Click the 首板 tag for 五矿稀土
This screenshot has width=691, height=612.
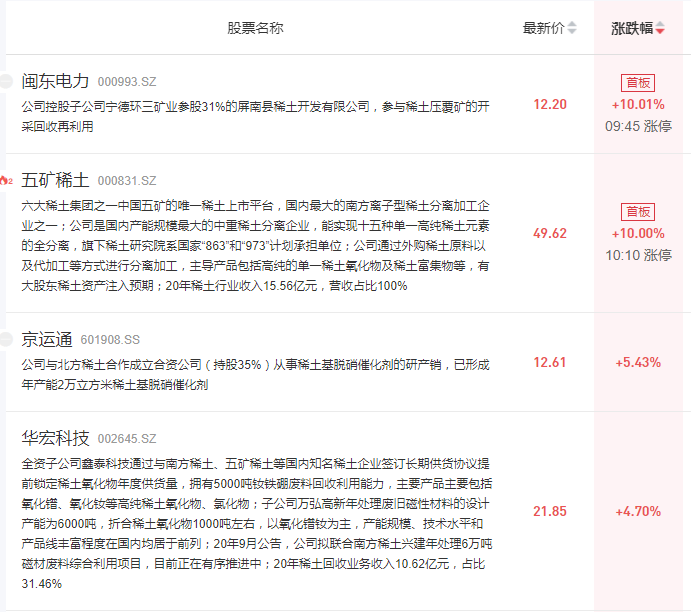(638, 211)
